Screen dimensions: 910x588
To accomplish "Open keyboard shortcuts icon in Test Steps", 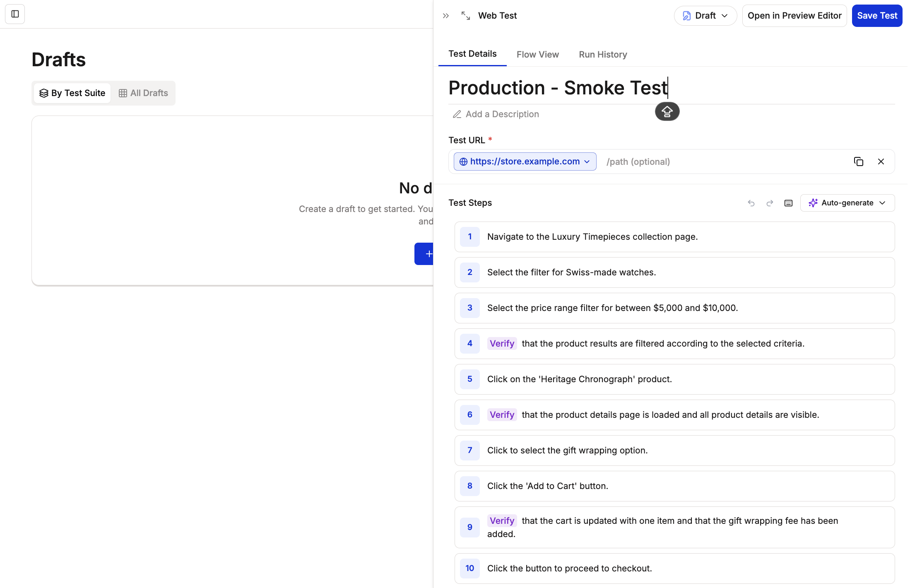I will pos(788,203).
